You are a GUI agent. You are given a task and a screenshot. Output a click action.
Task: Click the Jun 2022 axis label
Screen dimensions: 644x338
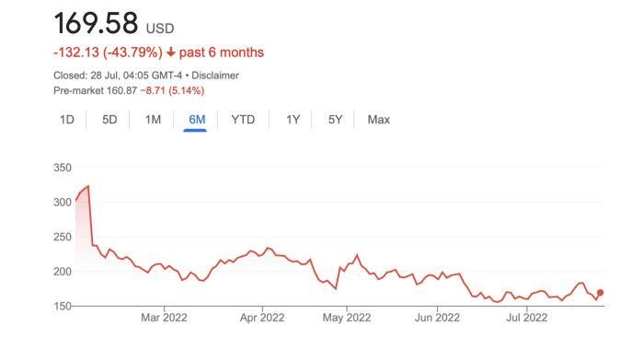[437, 318]
